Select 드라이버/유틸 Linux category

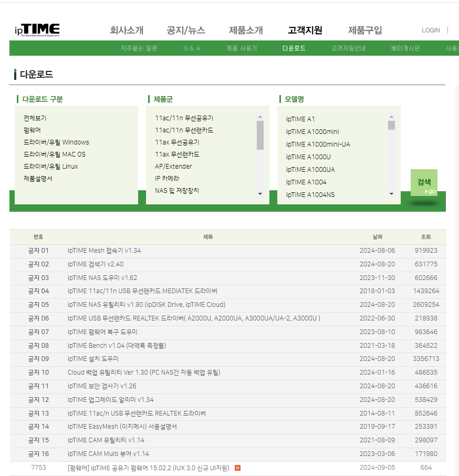coord(50,167)
